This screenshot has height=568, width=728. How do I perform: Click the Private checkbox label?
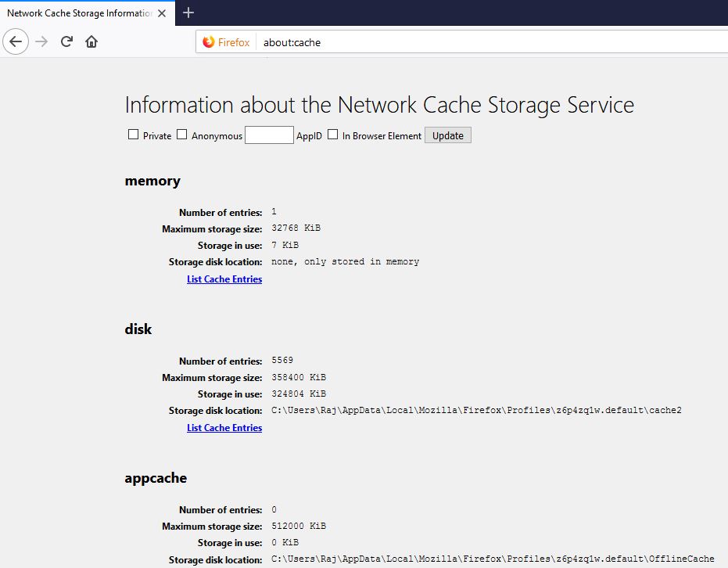157,135
